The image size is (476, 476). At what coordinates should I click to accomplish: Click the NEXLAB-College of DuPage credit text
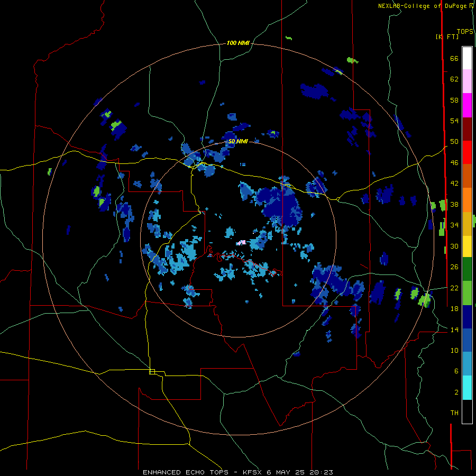426,6
